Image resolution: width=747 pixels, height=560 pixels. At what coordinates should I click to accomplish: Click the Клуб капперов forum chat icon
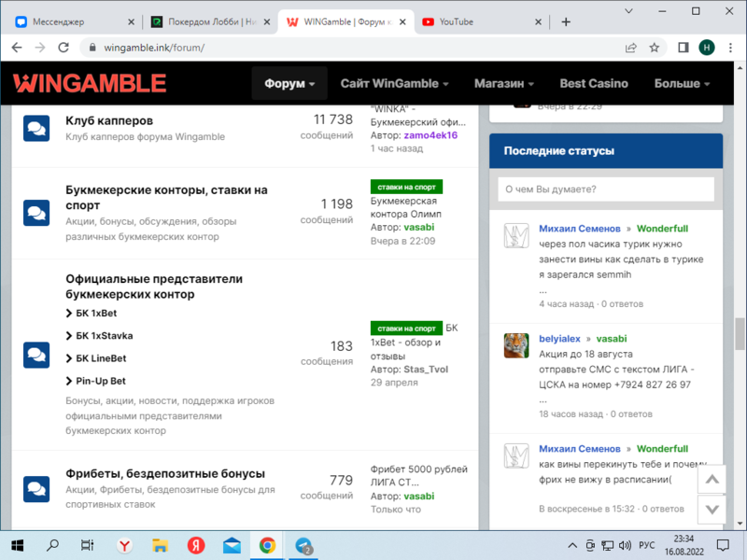tap(36, 129)
